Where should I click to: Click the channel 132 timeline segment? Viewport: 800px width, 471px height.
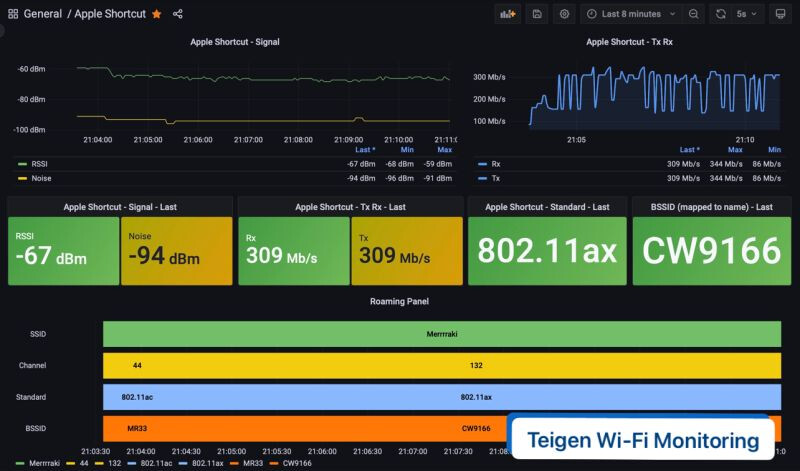476,365
